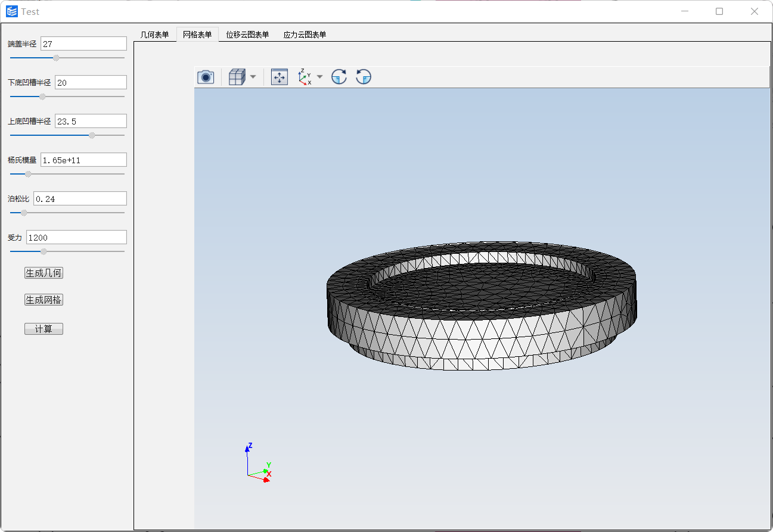Screen dimensions: 773x532
Task: Click the 泊松比 input field
Action: [80, 198]
